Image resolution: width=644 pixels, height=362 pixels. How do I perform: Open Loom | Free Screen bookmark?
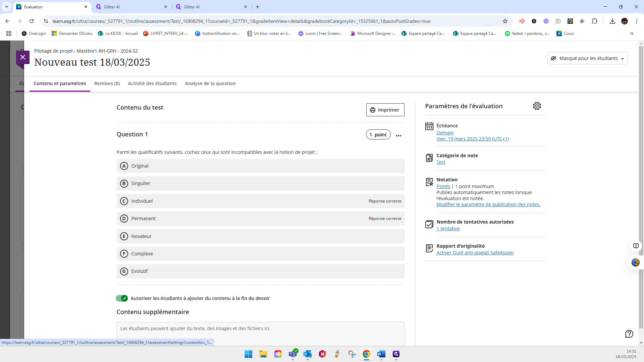[x=320, y=34]
